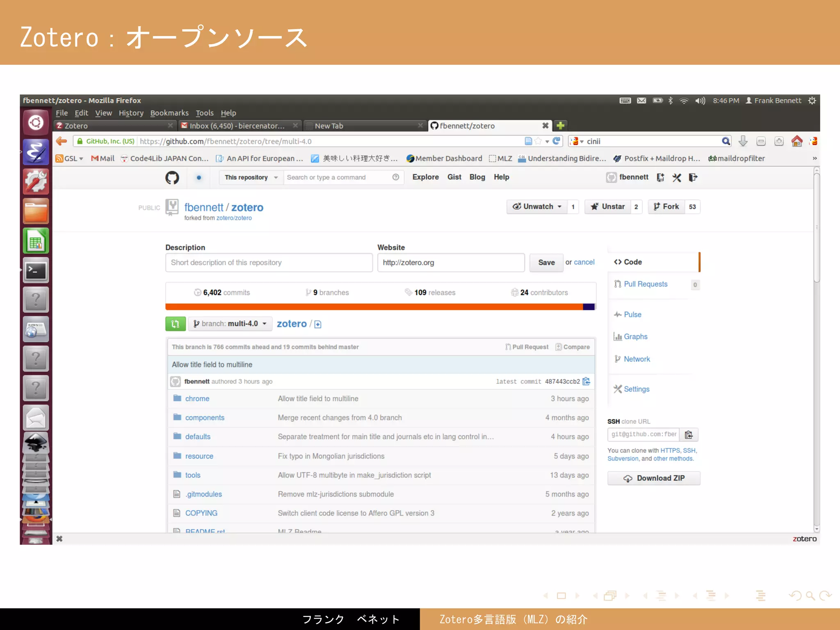The width and height of the screenshot is (840, 630).
Task: Close the Zotero pane X icon
Action: (x=59, y=539)
